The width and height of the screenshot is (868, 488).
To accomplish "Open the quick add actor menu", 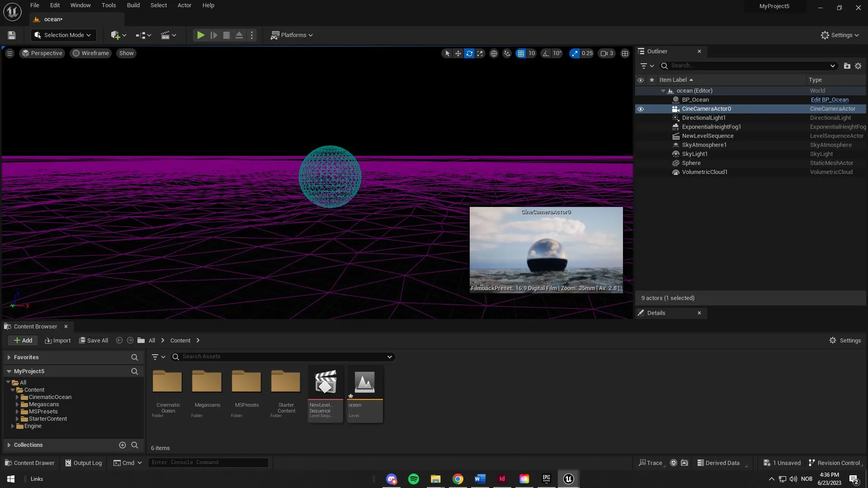I will pyautogui.click(x=118, y=35).
